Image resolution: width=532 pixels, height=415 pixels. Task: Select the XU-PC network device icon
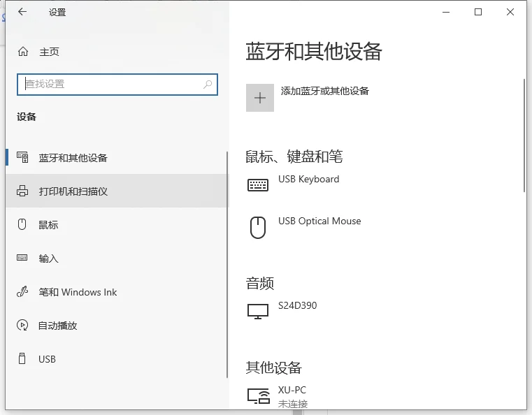point(259,395)
